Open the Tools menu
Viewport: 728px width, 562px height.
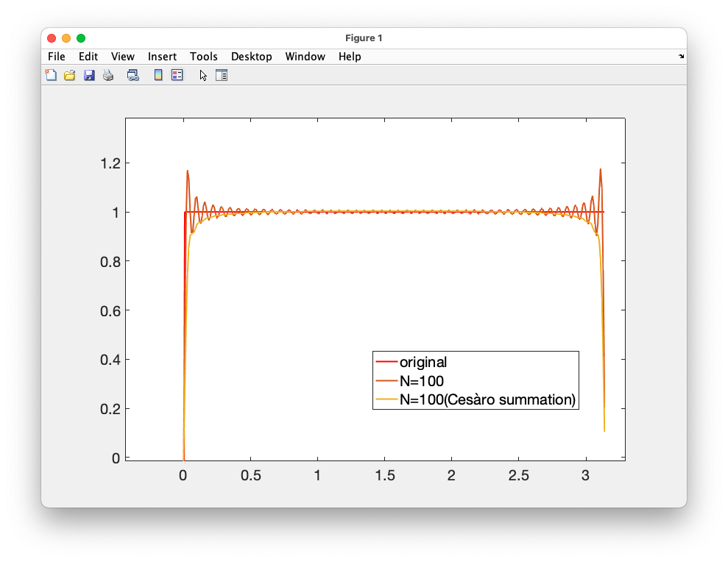204,57
